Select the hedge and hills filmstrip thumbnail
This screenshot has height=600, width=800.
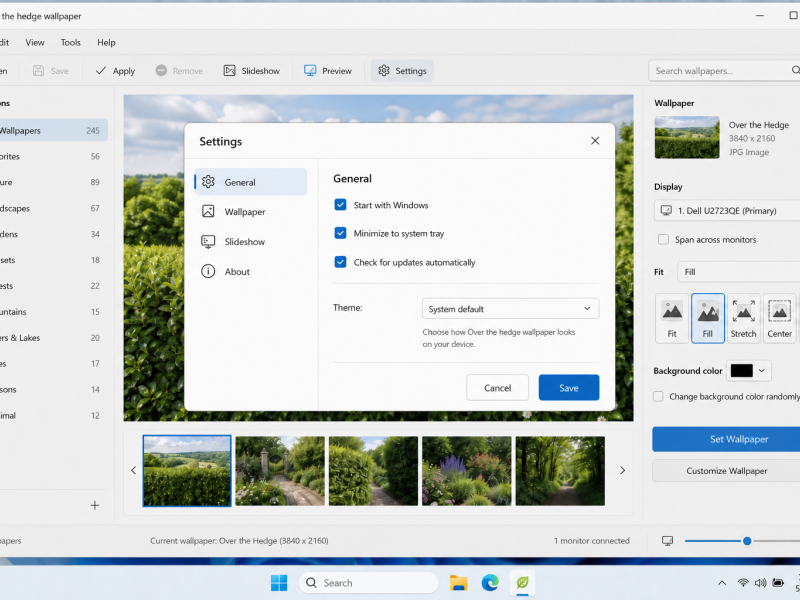187,471
